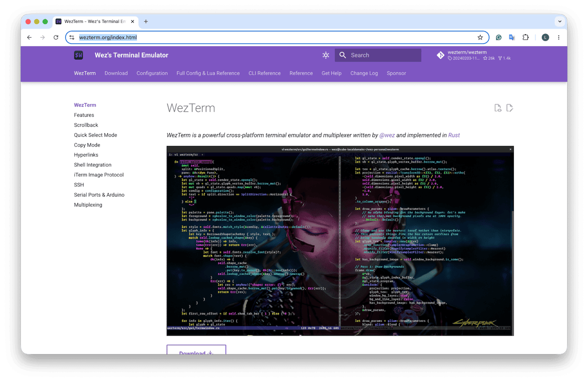This screenshot has width=588, height=382.
Task: Go to SSH in the sidebar
Action: 79,185
